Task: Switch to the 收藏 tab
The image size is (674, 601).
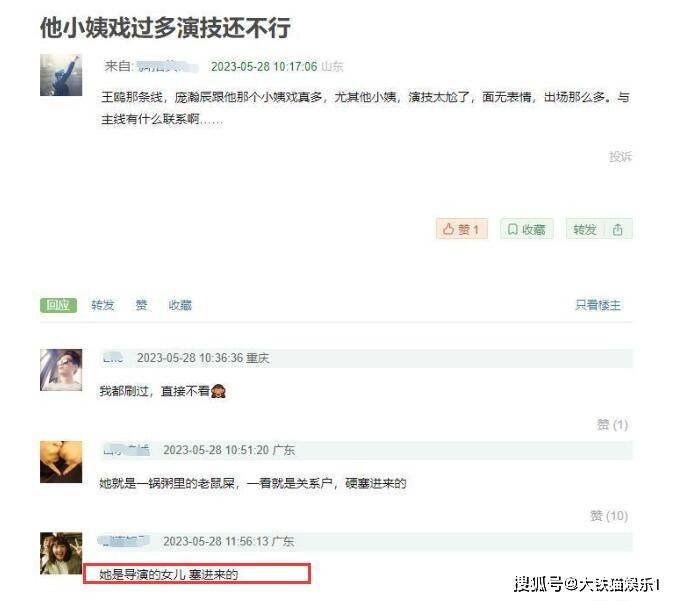Action: [x=180, y=305]
